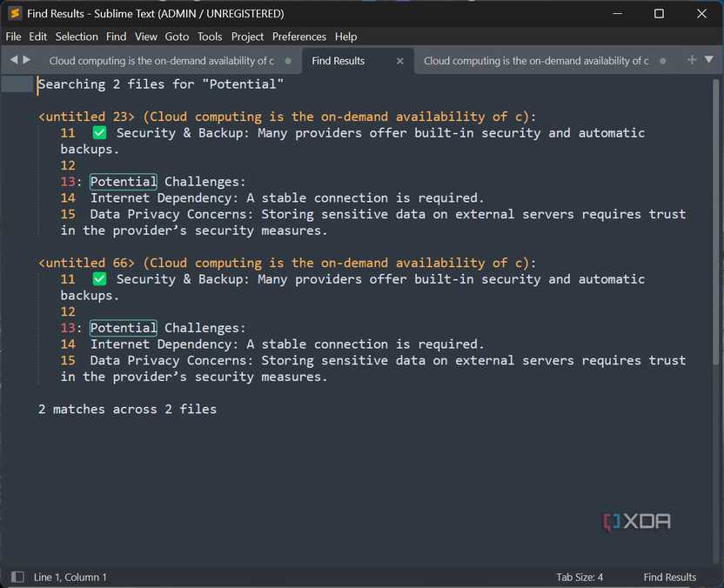The height and width of the screenshot is (588, 724).
Task: Click Internet Dependency line under untitled 66
Action: click(x=287, y=344)
